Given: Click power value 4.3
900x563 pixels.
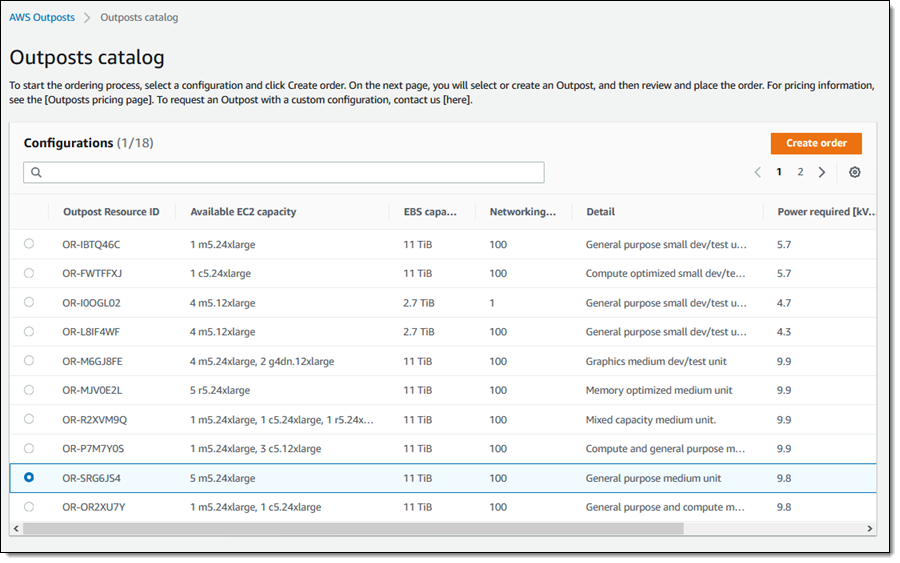Looking at the screenshot, I should point(783,332).
